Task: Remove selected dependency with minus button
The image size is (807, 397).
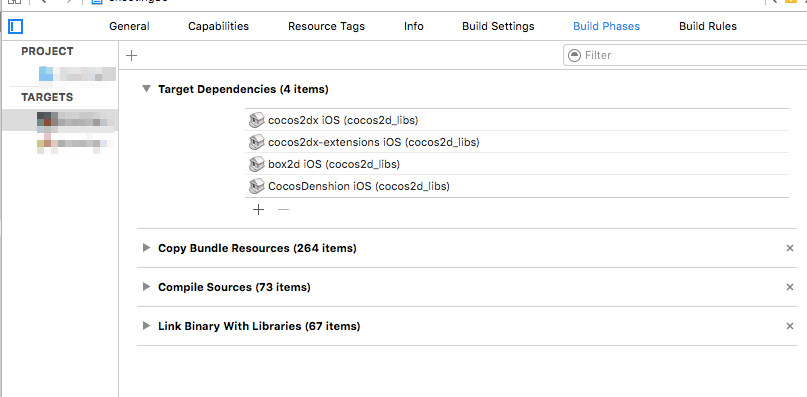Action: [x=284, y=210]
